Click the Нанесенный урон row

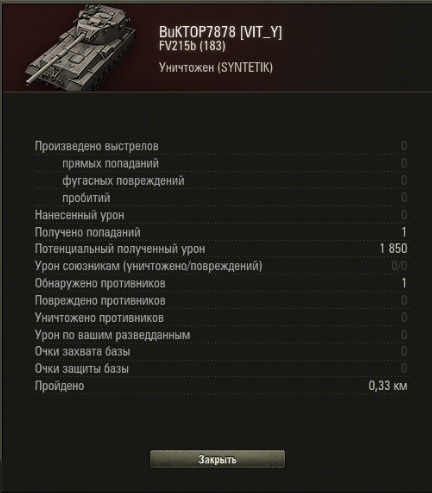click(x=221, y=215)
